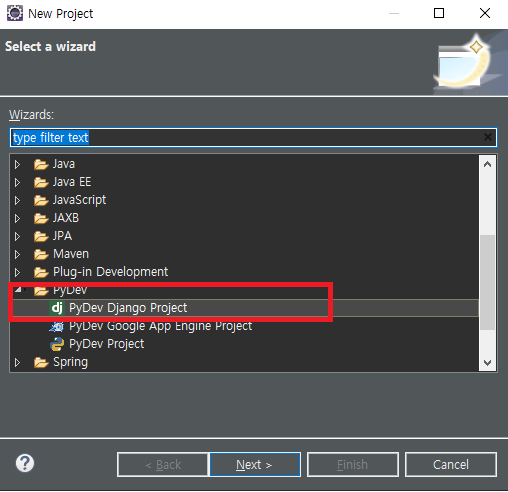Image resolution: width=508 pixels, height=492 pixels.
Task: Click the Cancel button
Action: click(x=451, y=464)
